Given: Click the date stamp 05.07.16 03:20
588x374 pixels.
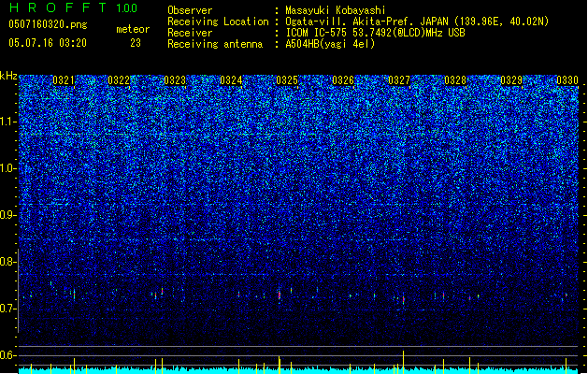Looking at the screenshot, I should tap(48, 43).
